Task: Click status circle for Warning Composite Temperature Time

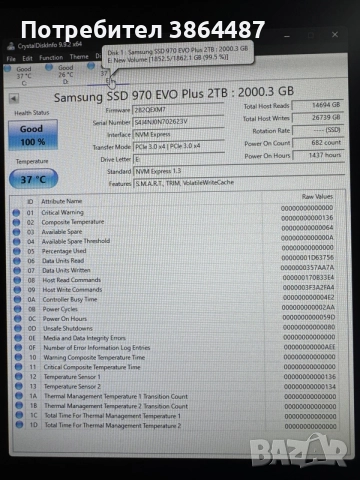Action: coord(18,357)
